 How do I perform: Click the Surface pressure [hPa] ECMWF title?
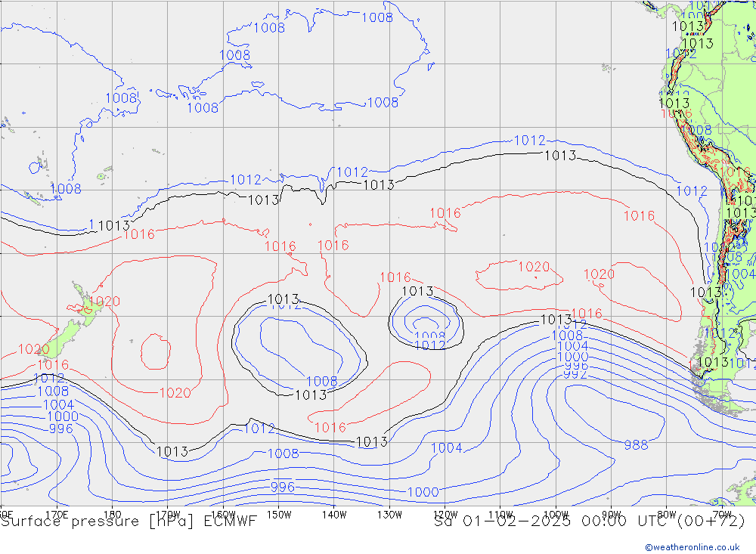pos(129,521)
